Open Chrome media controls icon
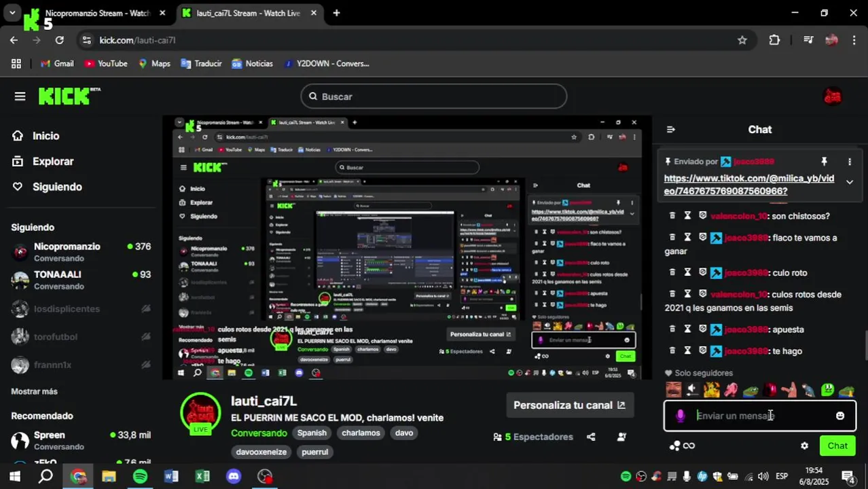Image resolution: width=868 pixels, height=489 pixels. [x=808, y=40]
